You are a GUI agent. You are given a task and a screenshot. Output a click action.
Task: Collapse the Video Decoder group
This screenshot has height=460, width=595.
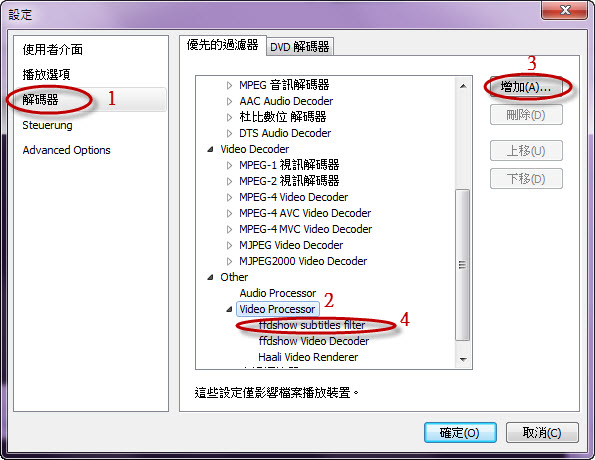click(x=210, y=149)
